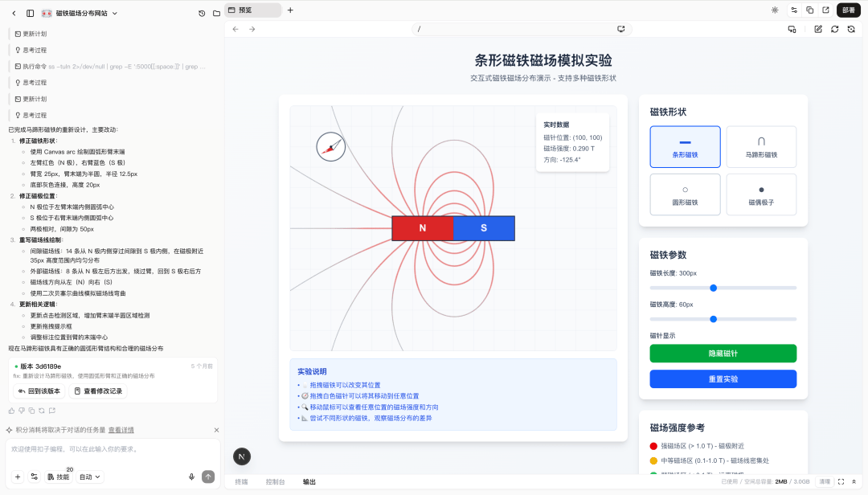
Task: Open the file folder icon
Action: (x=216, y=14)
